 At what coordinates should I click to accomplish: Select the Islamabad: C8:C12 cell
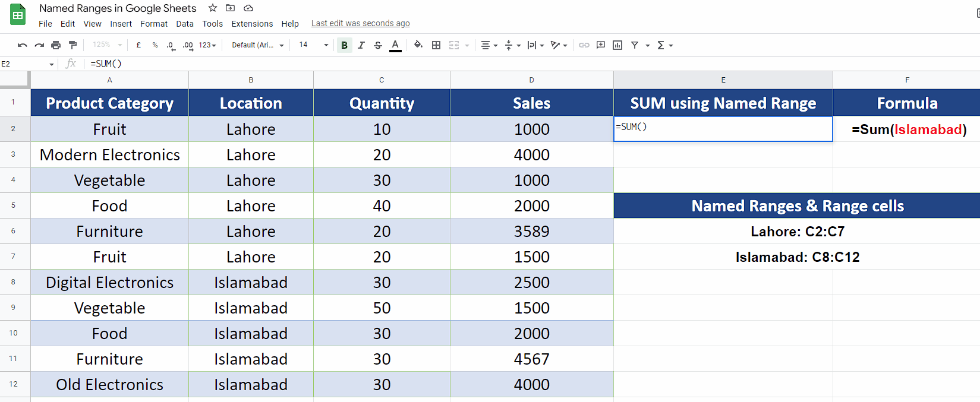click(797, 257)
